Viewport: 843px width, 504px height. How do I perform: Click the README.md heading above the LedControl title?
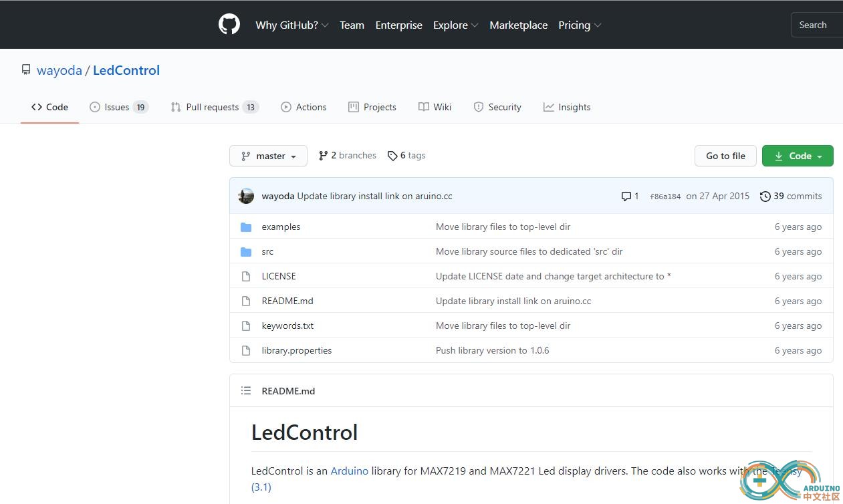(x=288, y=391)
